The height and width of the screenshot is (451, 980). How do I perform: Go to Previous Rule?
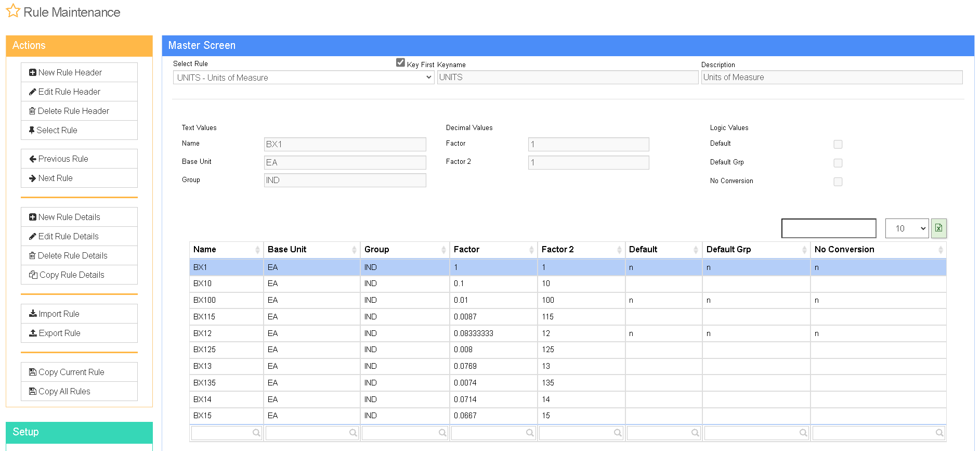tap(79, 159)
